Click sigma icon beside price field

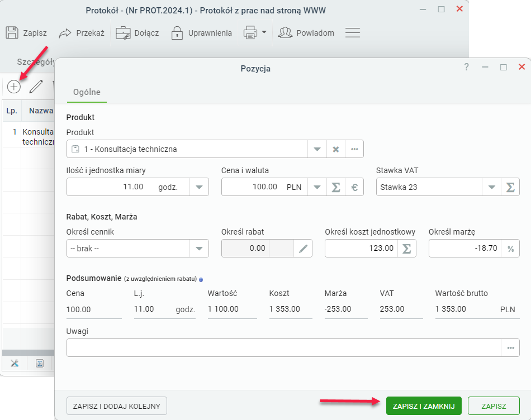(x=335, y=187)
